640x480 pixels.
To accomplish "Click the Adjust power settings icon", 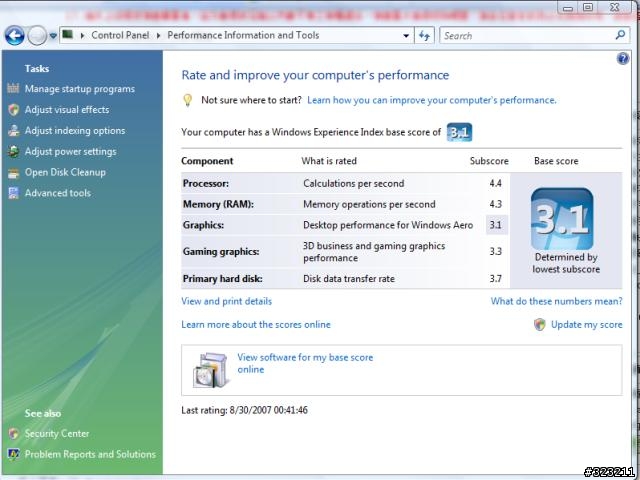I will point(13,151).
